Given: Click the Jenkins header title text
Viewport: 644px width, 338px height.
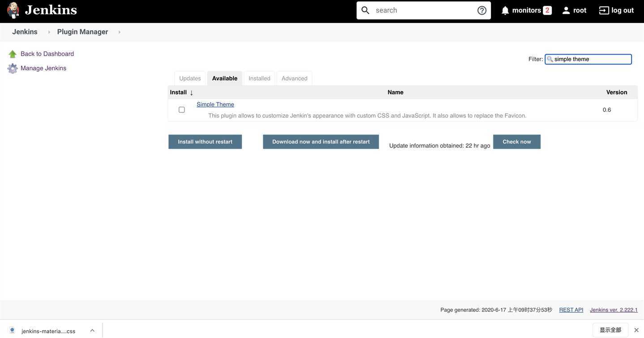Looking at the screenshot, I should point(51,10).
